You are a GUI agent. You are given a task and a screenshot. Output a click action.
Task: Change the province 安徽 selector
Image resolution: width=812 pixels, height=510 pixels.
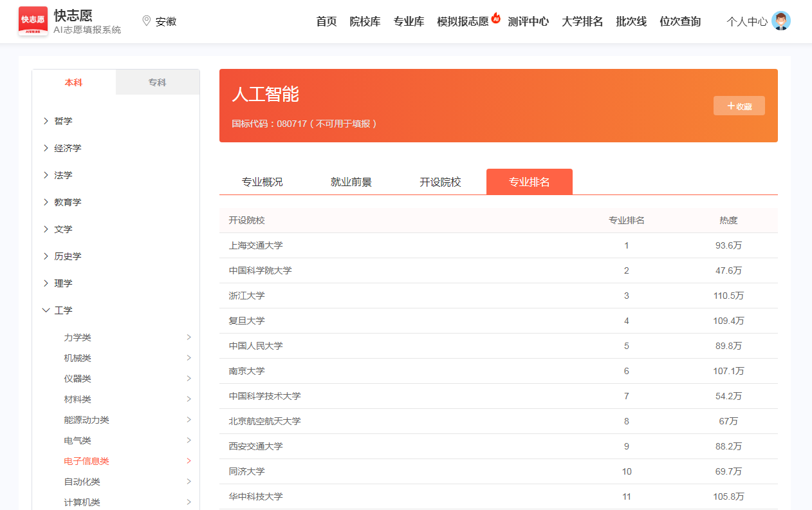click(x=166, y=21)
